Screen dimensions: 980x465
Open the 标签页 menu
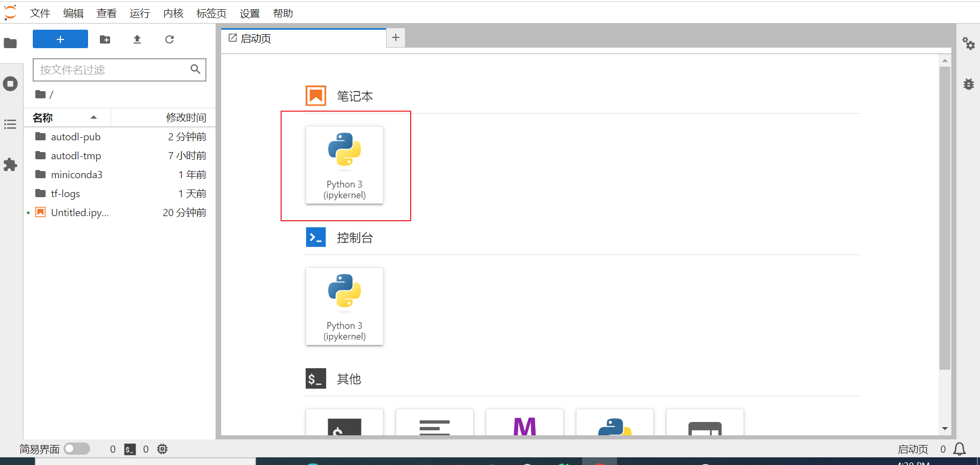pos(211,13)
